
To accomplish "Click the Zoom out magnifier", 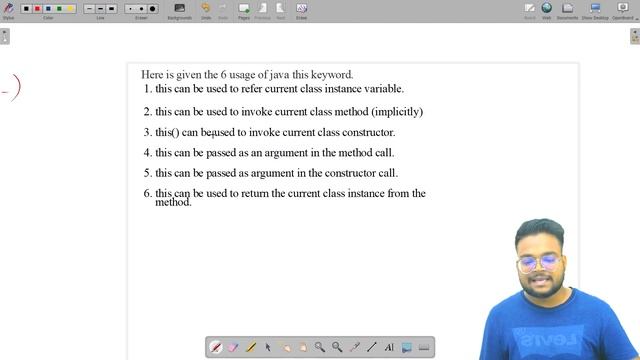I will [x=337, y=347].
